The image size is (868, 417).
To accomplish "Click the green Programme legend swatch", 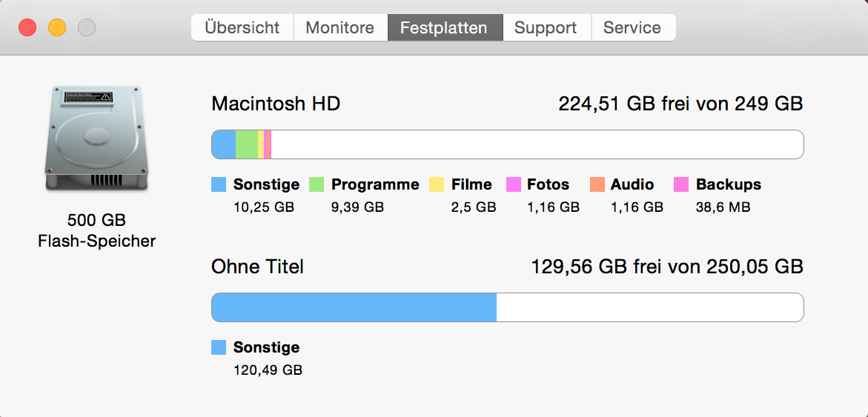I will click(x=317, y=184).
